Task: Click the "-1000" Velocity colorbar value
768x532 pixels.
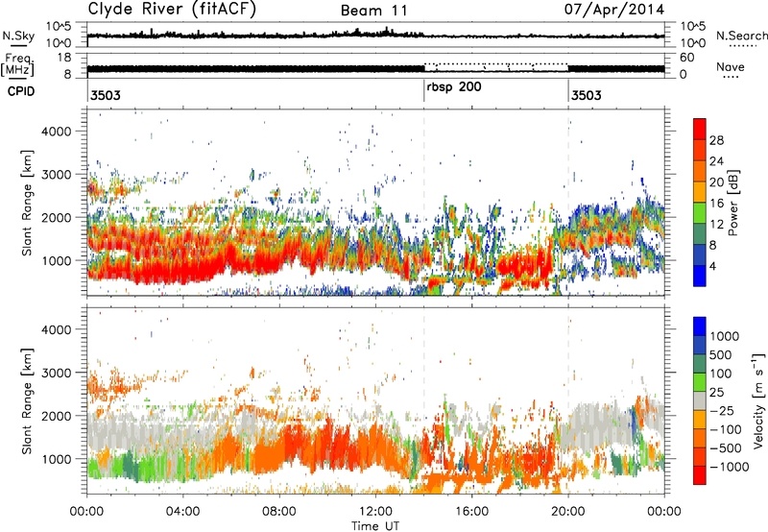Action: 730,467
